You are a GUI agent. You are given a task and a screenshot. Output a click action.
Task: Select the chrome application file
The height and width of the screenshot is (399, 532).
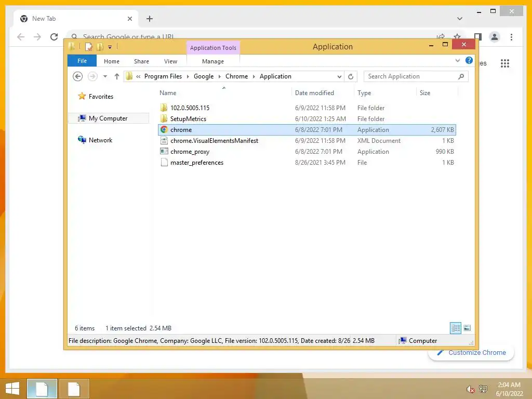click(x=307, y=129)
